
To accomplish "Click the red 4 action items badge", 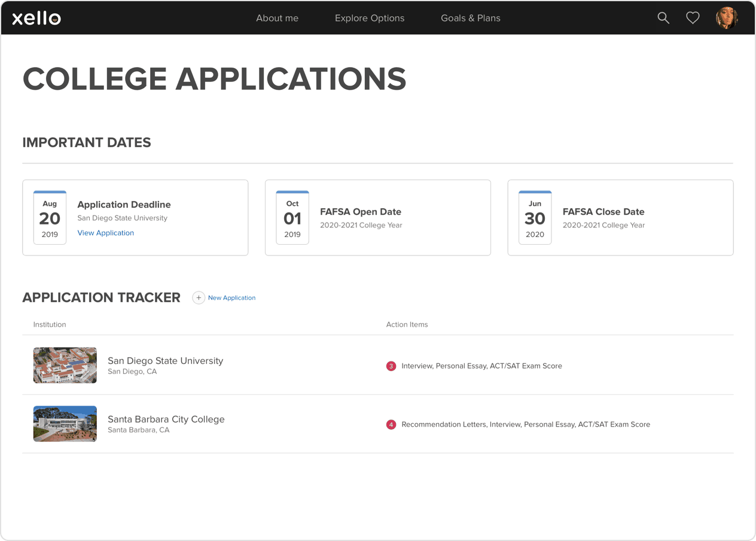I will pos(391,424).
